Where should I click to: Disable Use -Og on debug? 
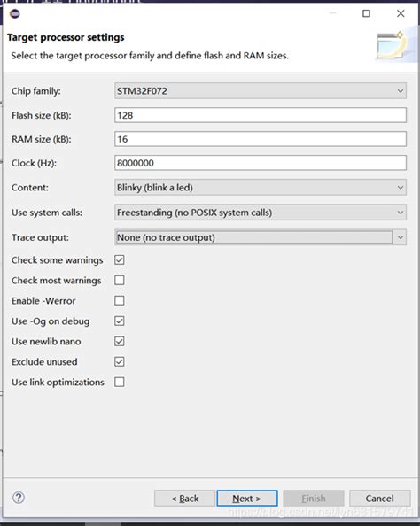coord(120,321)
